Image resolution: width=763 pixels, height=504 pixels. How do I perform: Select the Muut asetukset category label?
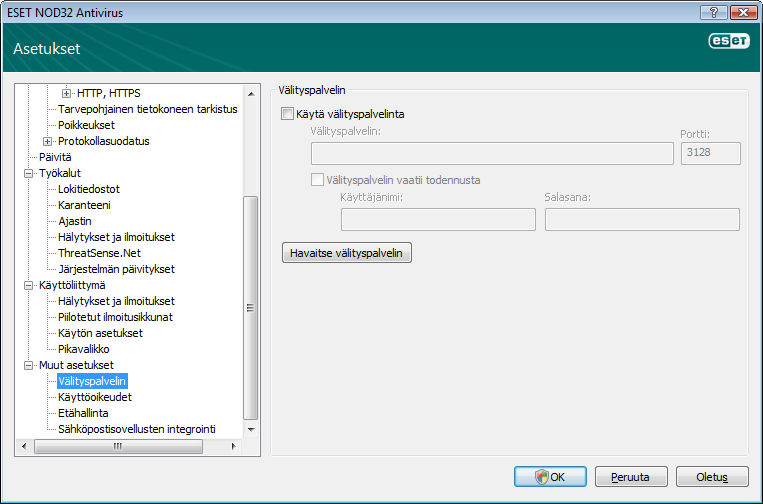(x=76, y=365)
